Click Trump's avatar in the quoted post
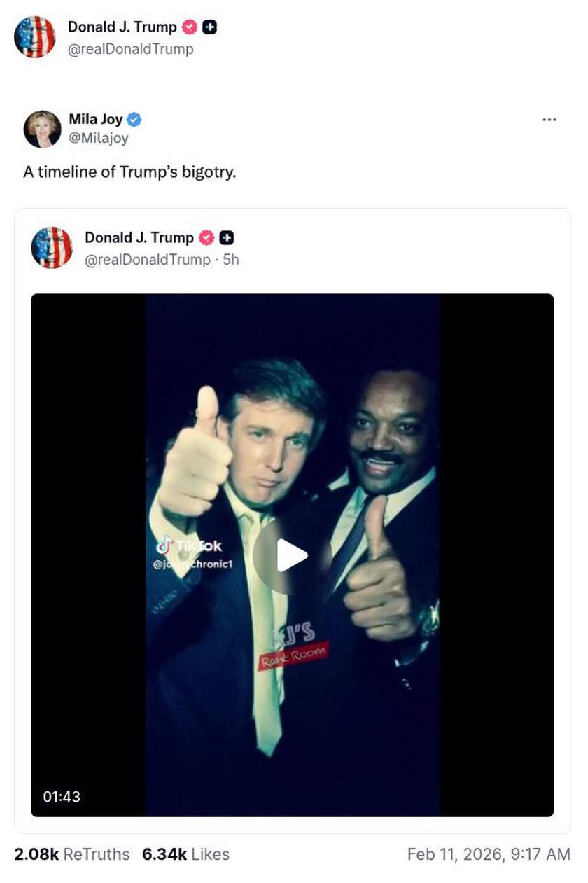Image resolution: width=588 pixels, height=883 pixels. tap(52, 248)
